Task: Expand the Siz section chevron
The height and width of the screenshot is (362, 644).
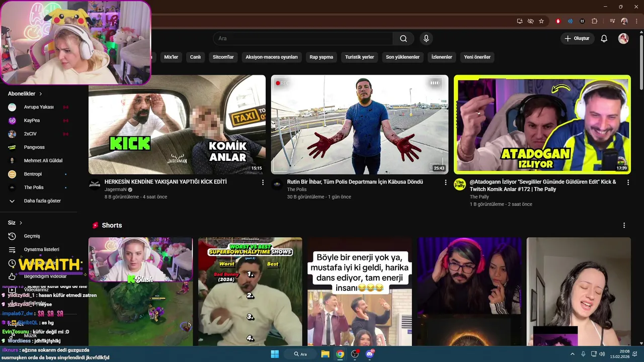Action: coord(21,223)
